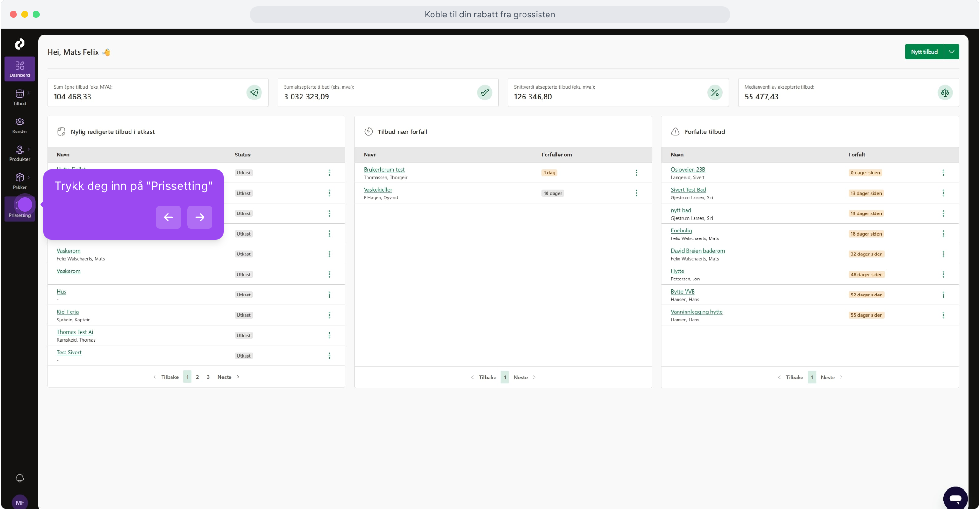Open the Enebolig expired offer link
This screenshot has width=980, height=509.
[x=681, y=230]
